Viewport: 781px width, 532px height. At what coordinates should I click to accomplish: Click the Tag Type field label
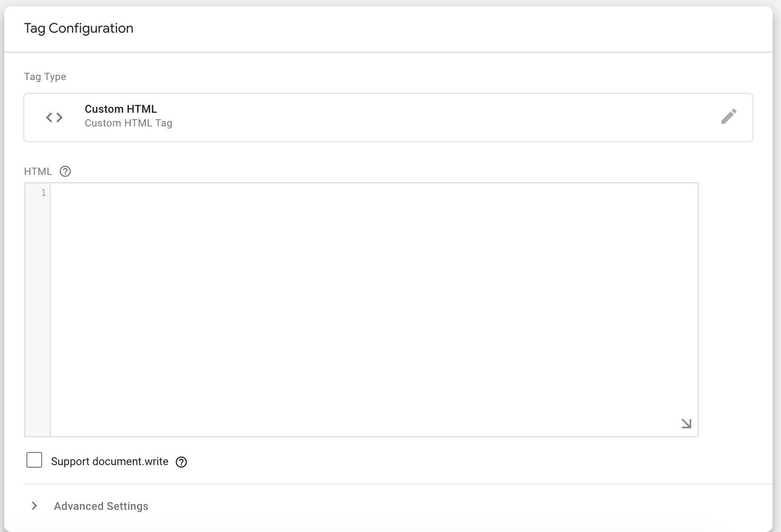[x=45, y=77]
